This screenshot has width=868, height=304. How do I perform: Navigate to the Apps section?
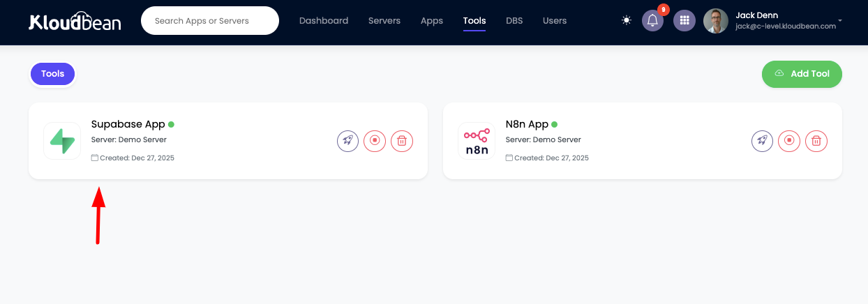click(432, 21)
